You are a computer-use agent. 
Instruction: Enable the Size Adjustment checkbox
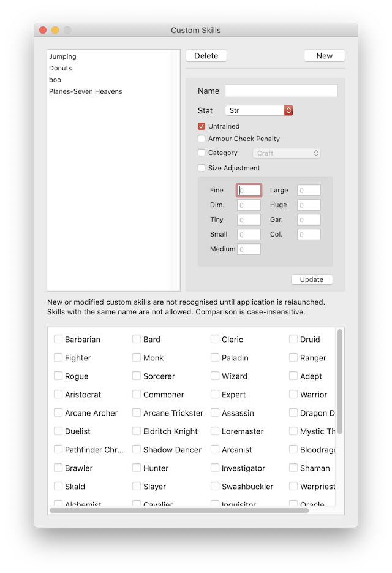coord(202,168)
